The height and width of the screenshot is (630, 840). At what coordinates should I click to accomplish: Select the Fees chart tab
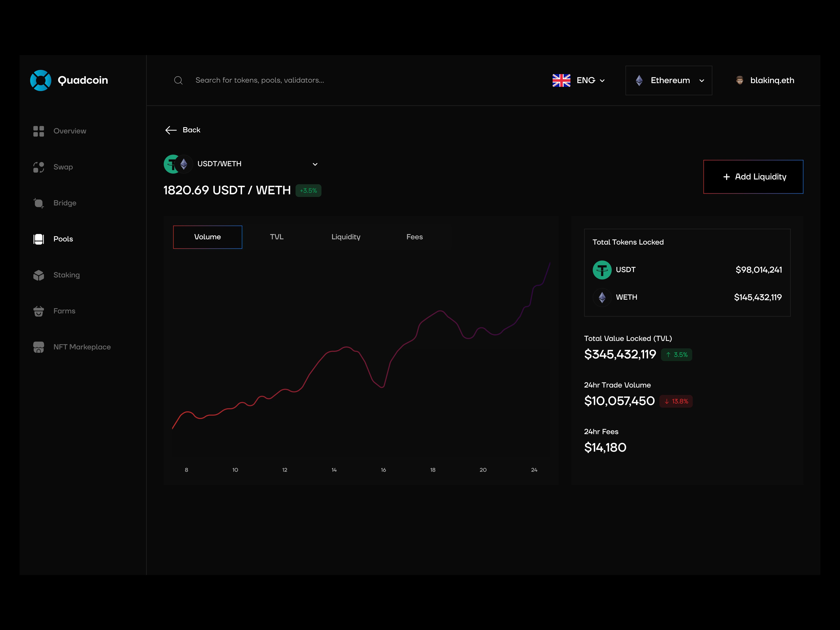[414, 237]
